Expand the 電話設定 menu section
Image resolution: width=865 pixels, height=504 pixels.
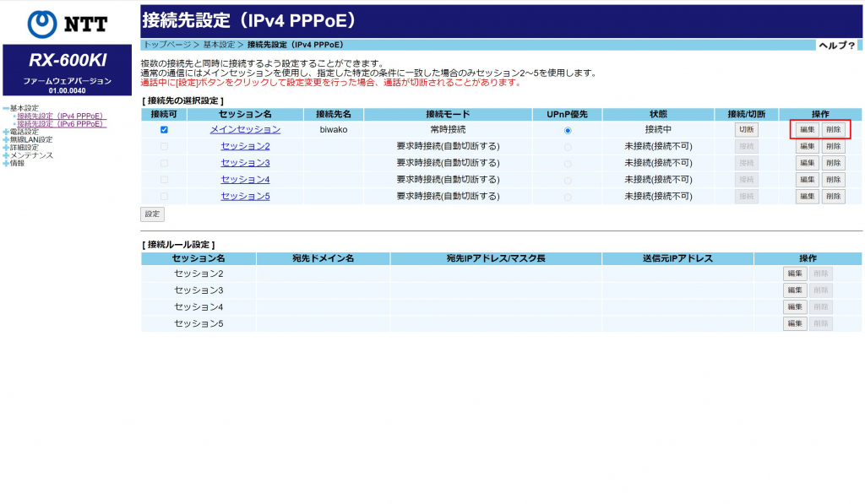5,132
